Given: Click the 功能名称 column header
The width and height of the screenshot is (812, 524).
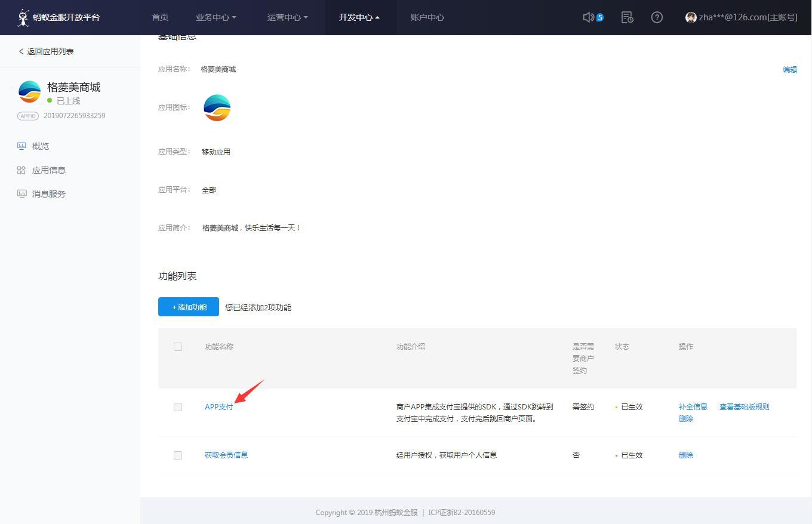Looking at the screenshot, I should point(219,347).
